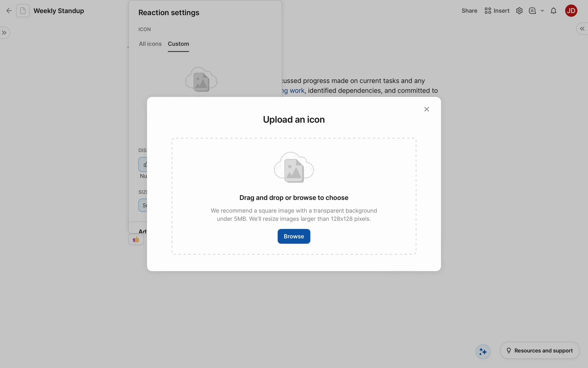Click the cloud icon in Reaction settings

click(201, 80)
